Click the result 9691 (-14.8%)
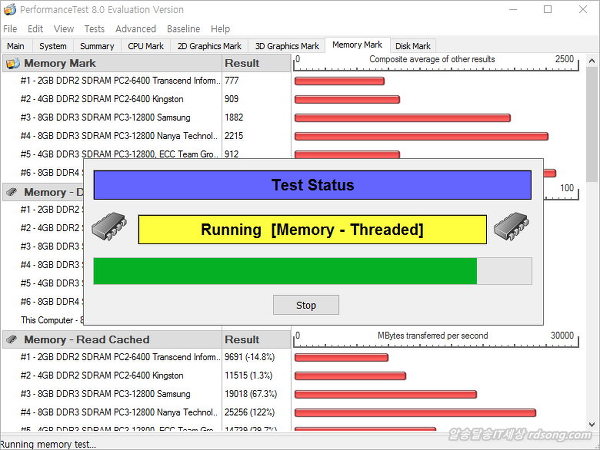 [x=249, y=357]
